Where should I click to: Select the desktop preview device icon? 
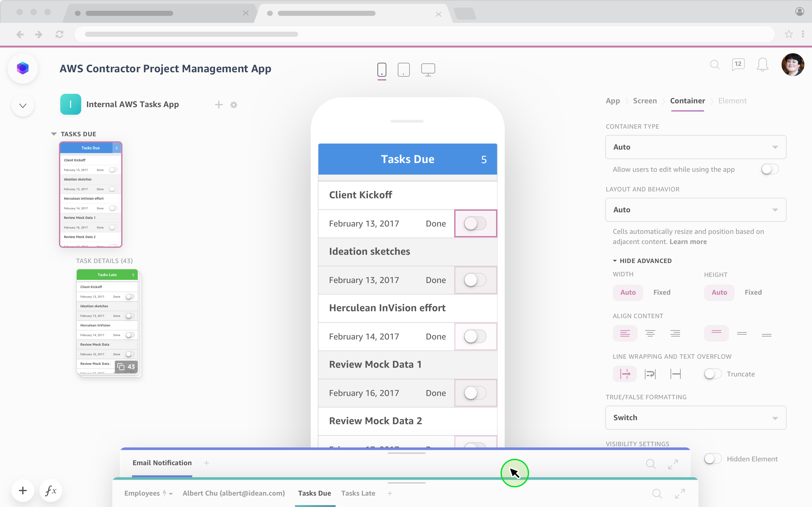[428, 69]
